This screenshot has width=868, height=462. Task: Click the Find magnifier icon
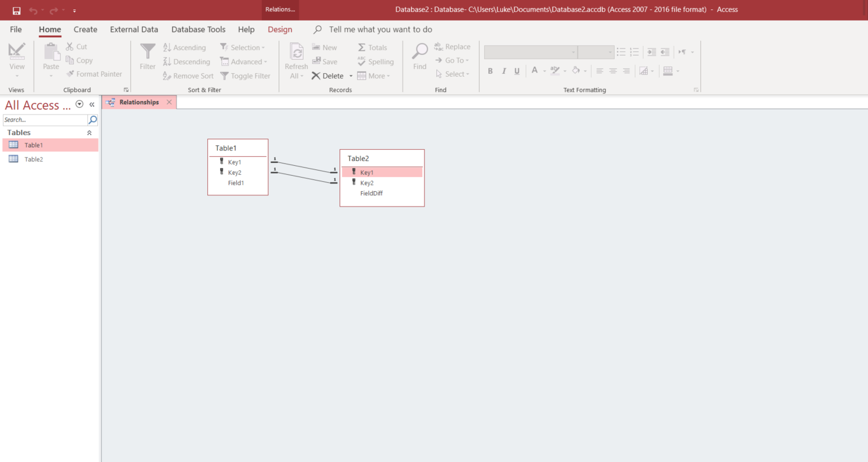pos(420,51)
